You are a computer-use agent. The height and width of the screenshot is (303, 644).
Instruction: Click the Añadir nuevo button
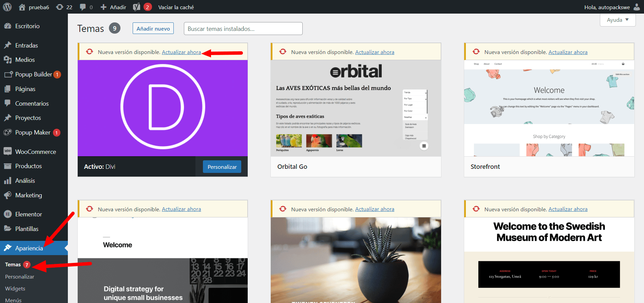153,29
